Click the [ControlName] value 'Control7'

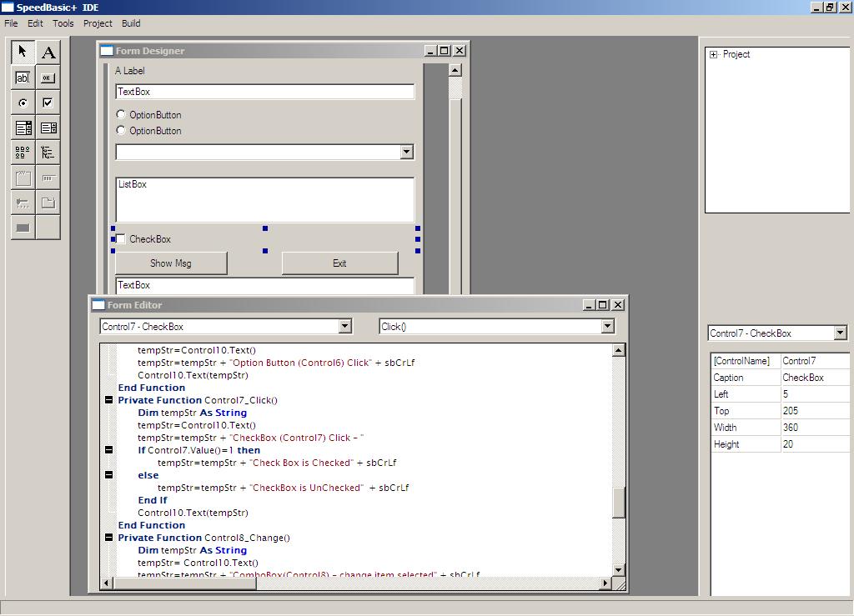pyautogui.click(x=816, y=361)
